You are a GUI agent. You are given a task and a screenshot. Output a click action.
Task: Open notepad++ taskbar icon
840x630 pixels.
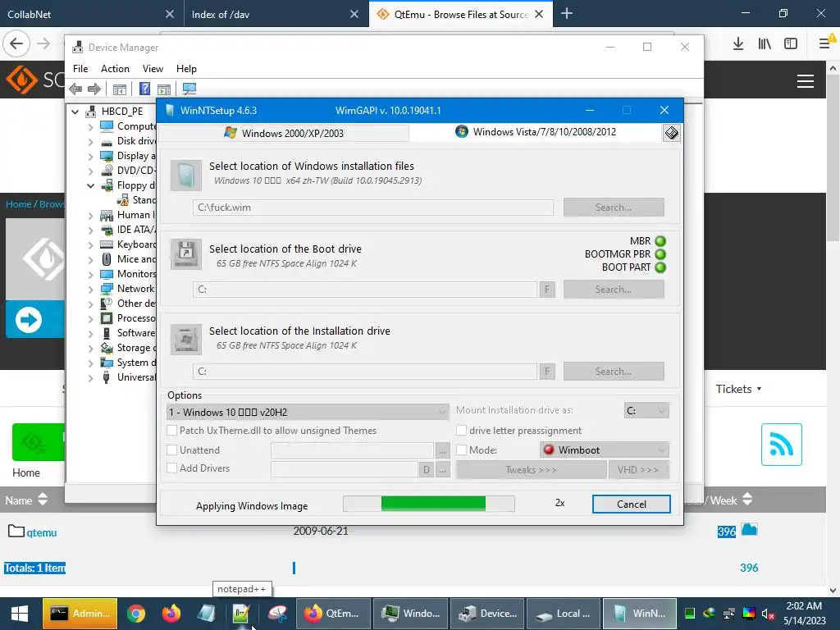click(x=241, y=614)
